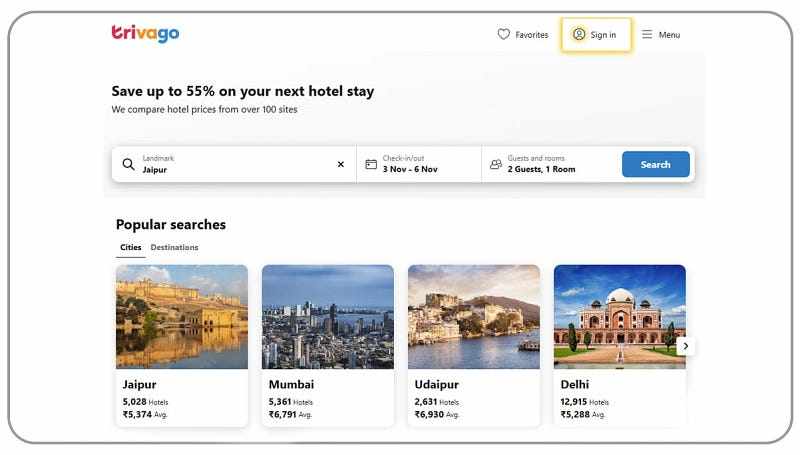The width and height of the screenshot is (800, 455).
Task: Click the check-in calendar icon
Action: coord(371,164)
